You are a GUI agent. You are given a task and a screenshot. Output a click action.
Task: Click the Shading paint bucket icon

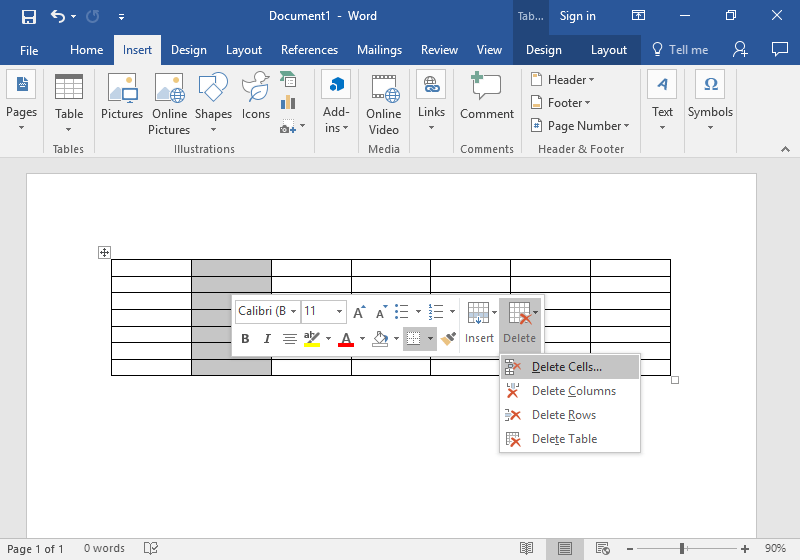coord(380,339)
